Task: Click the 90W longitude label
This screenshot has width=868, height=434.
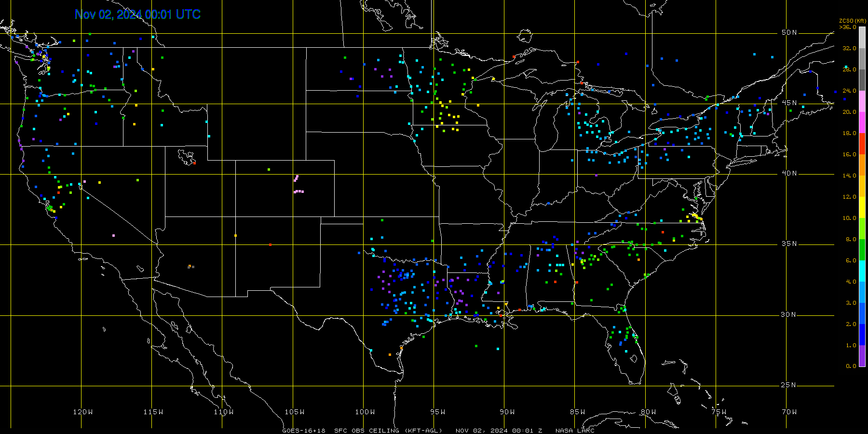Action: tap(507, 412)
